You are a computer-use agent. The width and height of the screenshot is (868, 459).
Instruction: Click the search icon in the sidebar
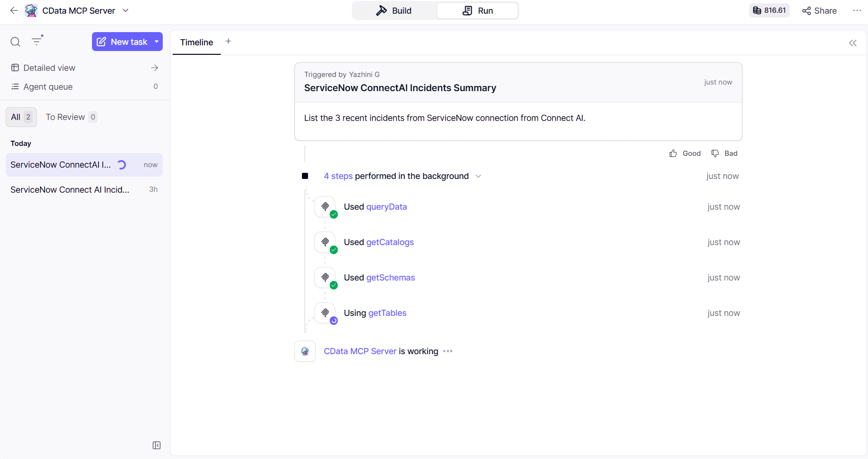coord(15,42)
